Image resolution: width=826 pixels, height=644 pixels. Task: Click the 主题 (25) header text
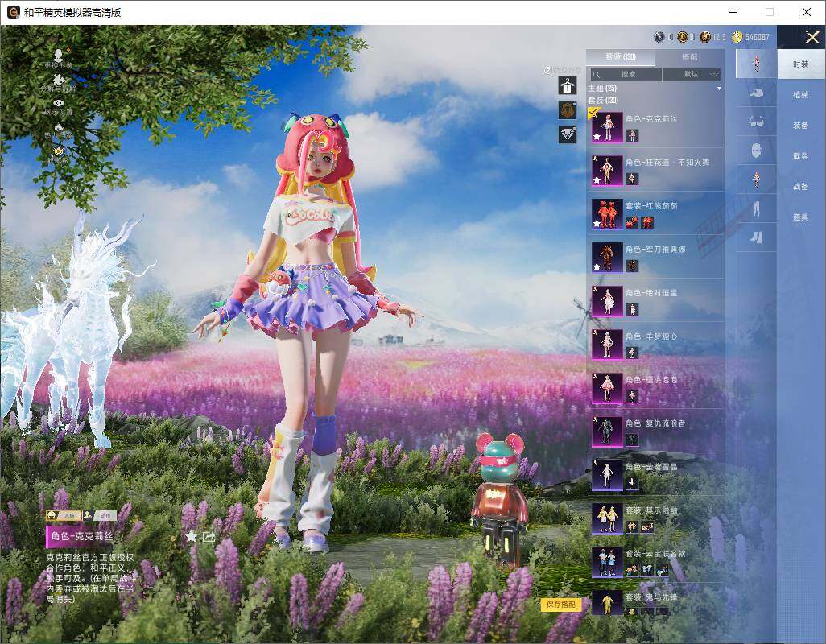click(602, 88)
